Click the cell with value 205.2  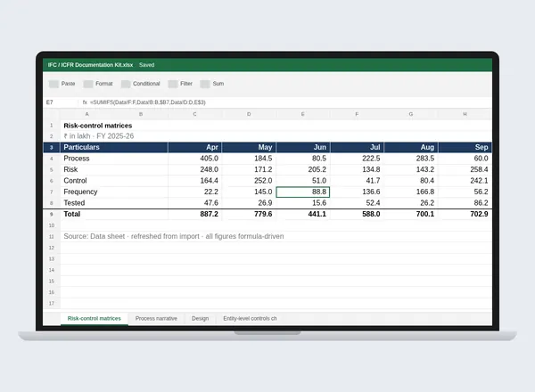coord(302,169)
